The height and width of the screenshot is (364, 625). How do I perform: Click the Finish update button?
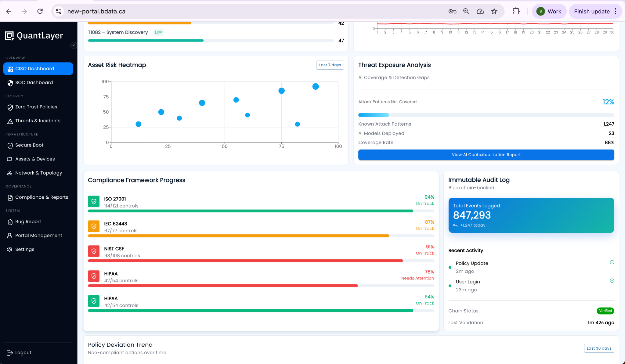click(592, 11)
